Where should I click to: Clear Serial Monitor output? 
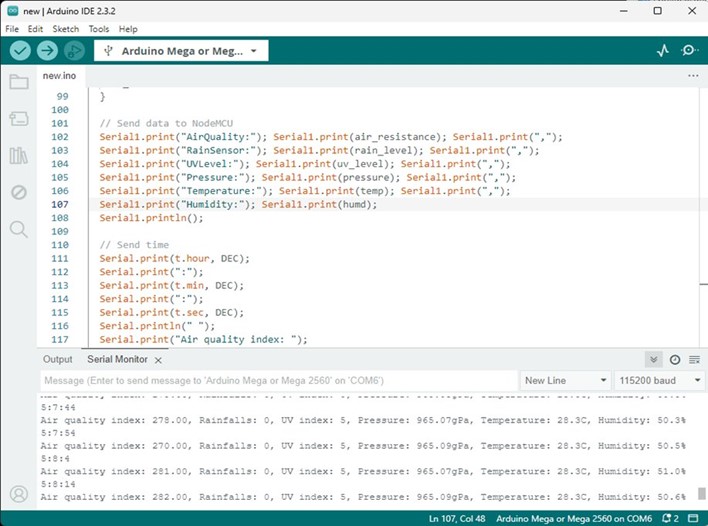[x=694, y=360]
